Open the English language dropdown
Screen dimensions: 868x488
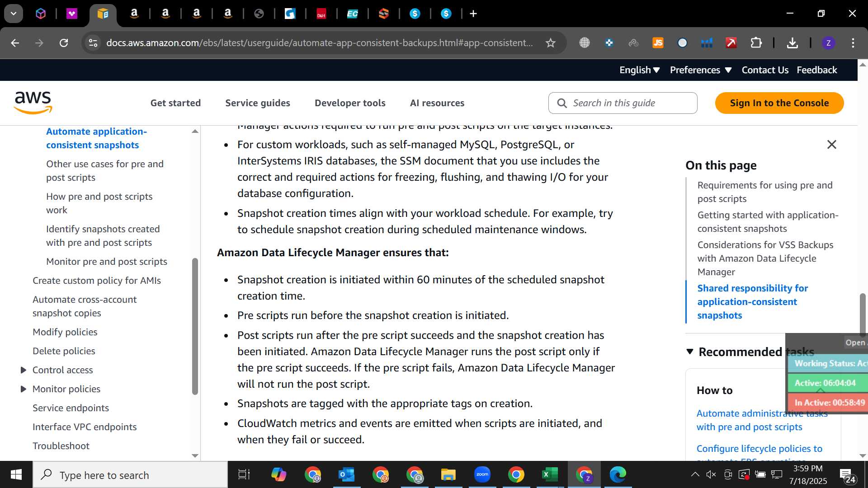640,70
